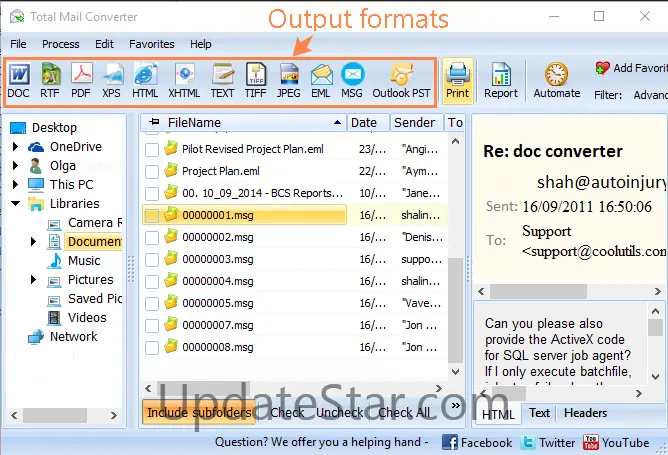The width and height of the screenshot is (668, 455).
Task: Expand the Pictures library node
Action: [33, 279]
